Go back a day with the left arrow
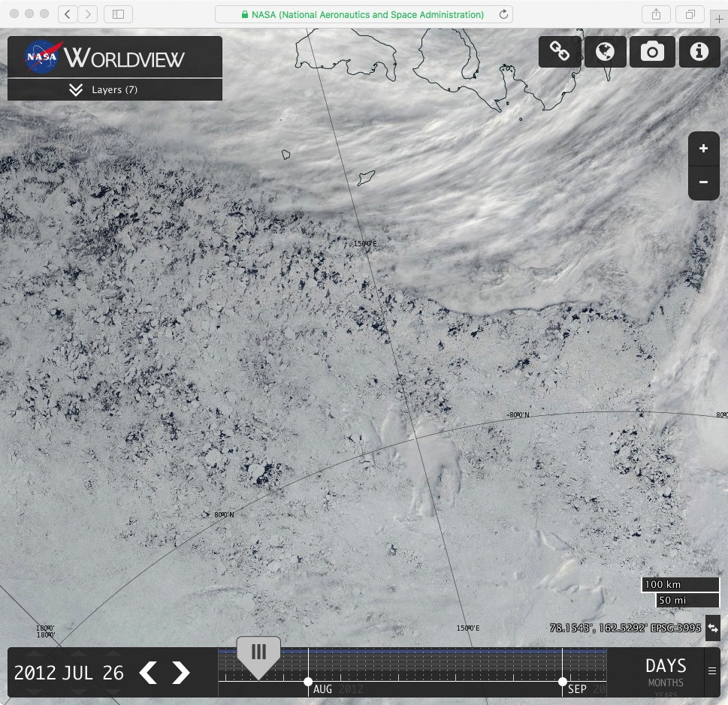 (x=148, y=673)
